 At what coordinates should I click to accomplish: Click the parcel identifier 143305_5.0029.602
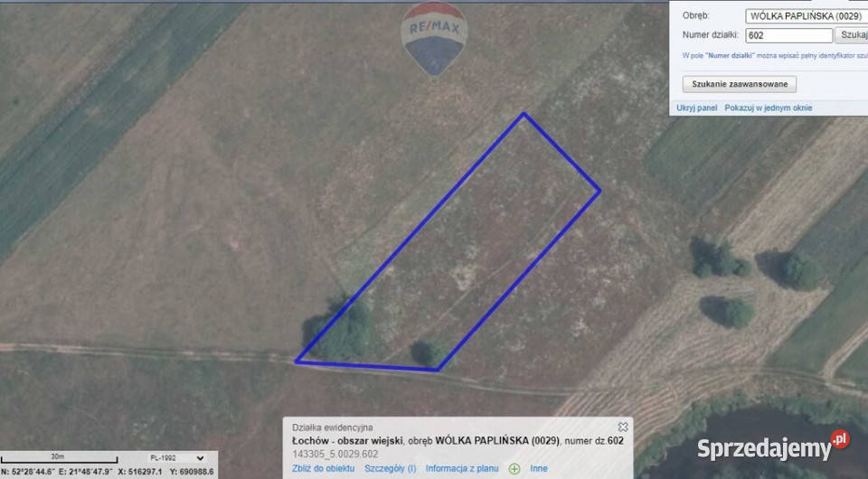(335, 454)
